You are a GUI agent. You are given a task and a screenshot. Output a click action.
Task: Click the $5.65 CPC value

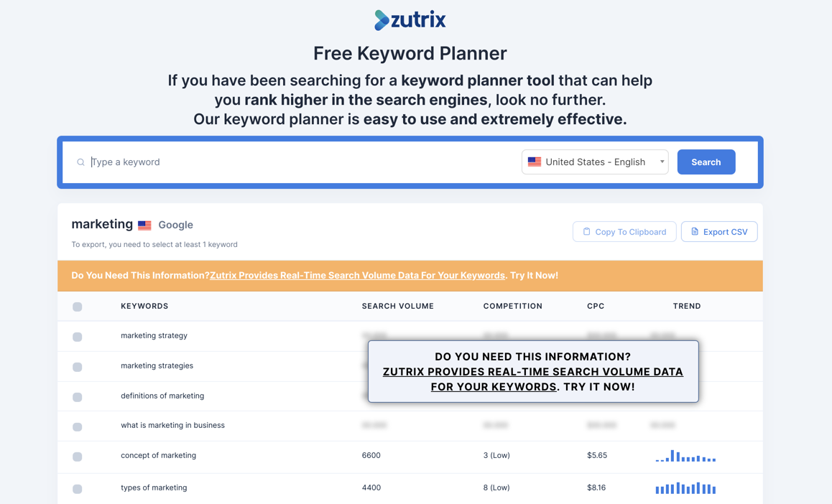pyautogui.click(x=597, y=455)
